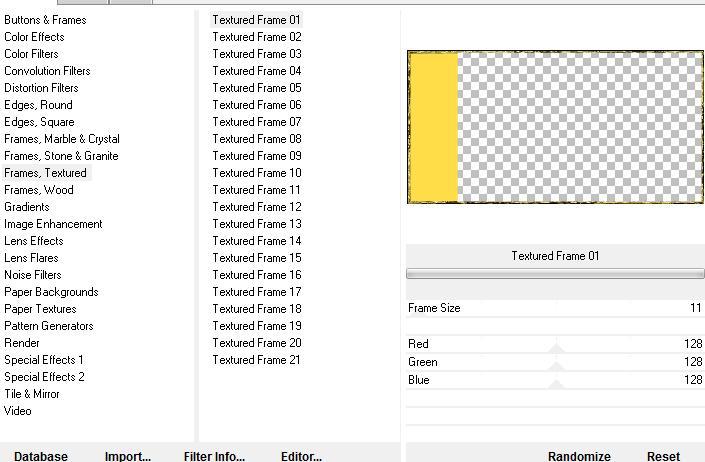Select Textured Frame 08 filter
This screenshot has width=705, height=462.
pyautogui.click(x=256, y=139)
